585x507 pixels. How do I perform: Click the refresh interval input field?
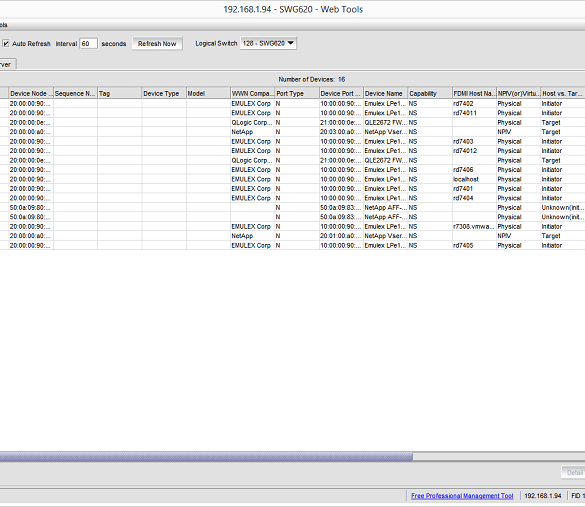click(88, 44)
